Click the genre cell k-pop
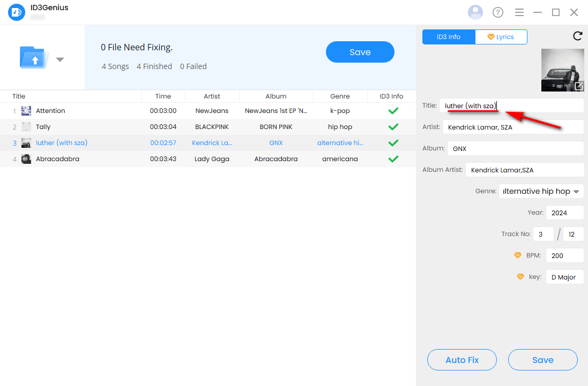 (x=340, y=111)
